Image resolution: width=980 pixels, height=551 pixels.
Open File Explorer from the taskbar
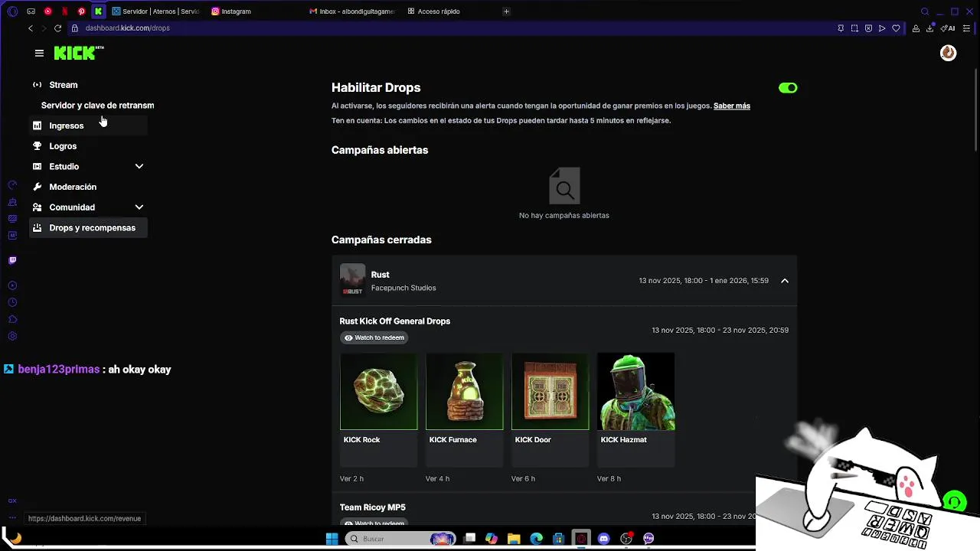pyautogui.click(x=514, y=539)
